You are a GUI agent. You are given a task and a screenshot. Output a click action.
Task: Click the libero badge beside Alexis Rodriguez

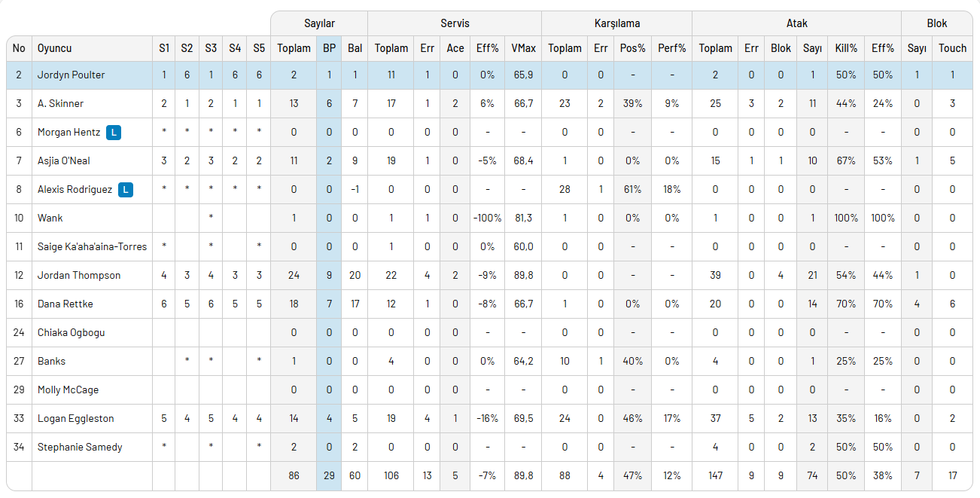tap(126, 190)
